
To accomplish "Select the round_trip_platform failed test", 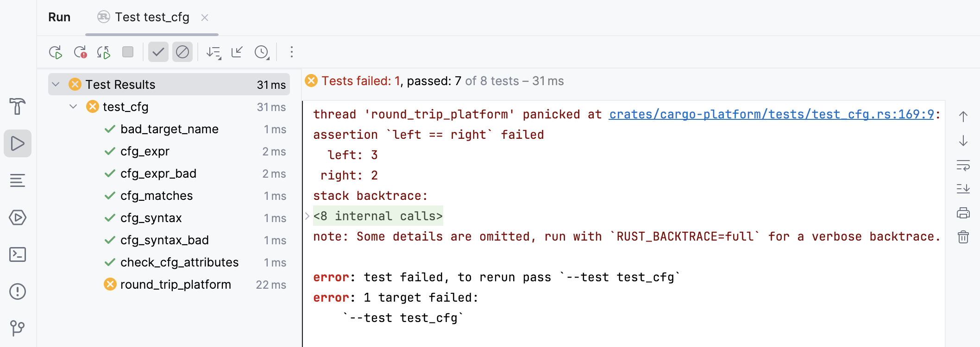I will (176, 285).
